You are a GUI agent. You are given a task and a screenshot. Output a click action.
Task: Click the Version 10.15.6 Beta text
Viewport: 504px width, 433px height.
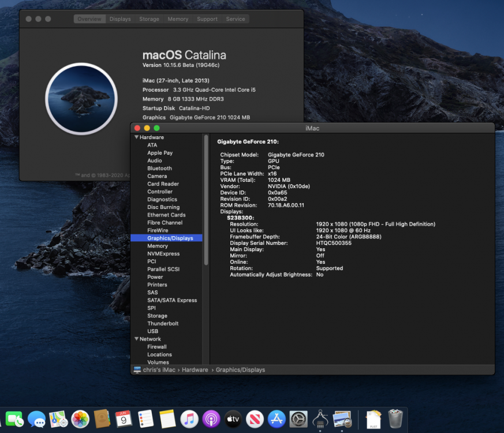click(x=181, y=65)
